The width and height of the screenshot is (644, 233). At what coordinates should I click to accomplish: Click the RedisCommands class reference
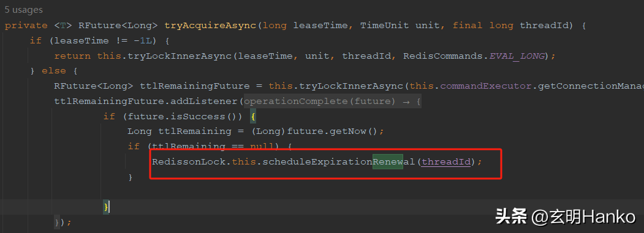click(443, 56)
